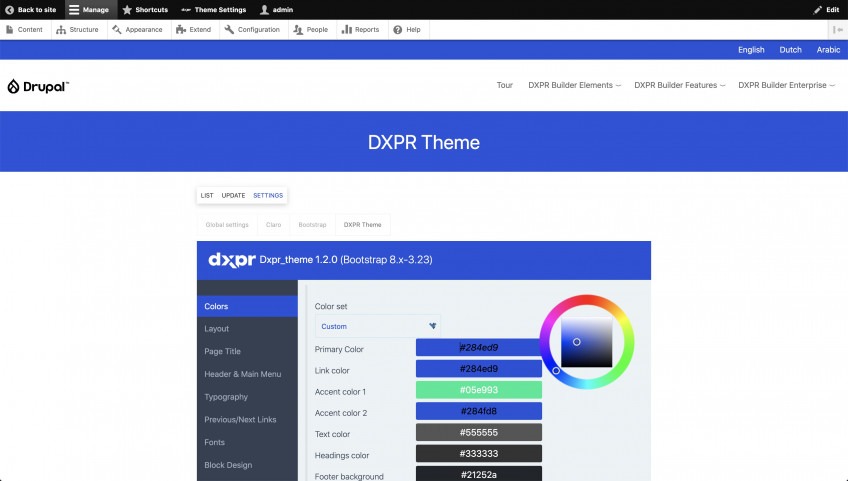Switch language to English
The image size is (848, 481).
(x=751, y=50)
